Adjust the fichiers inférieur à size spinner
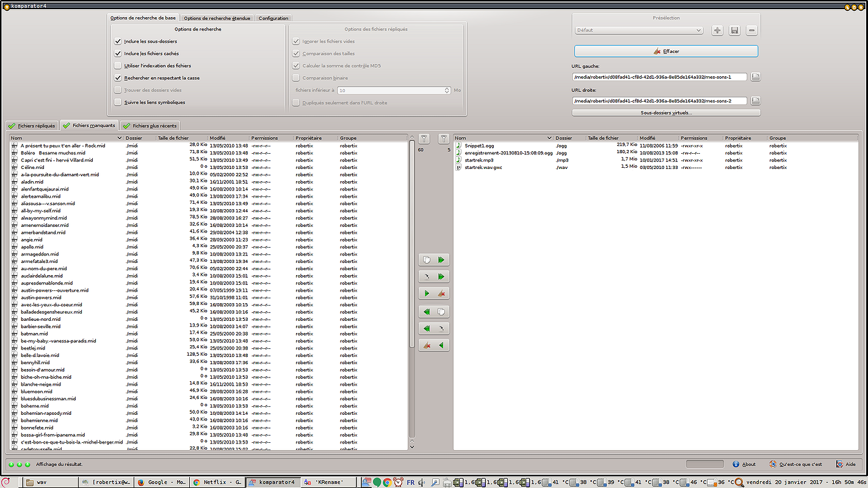Image resolution: width=868 pixels, height=488 pixels. [394, 90]
